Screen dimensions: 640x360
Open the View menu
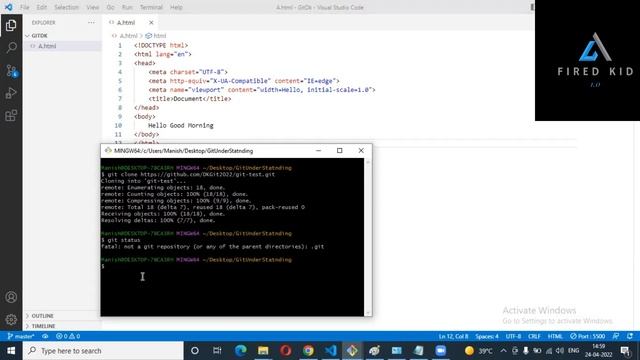coord(93,7)
